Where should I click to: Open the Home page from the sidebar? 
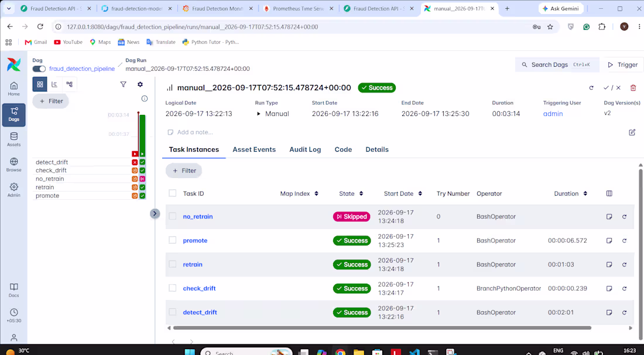click(x=13, y=89)
